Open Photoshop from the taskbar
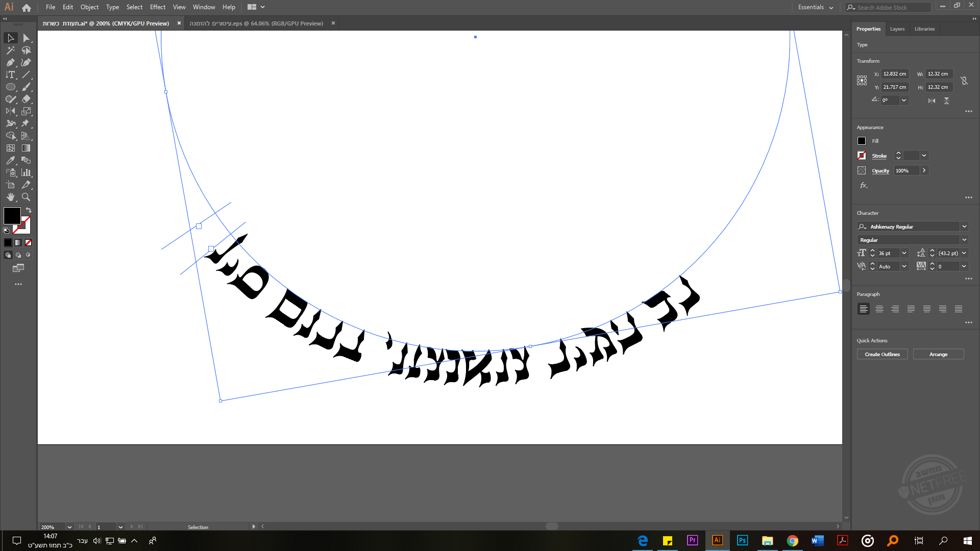This screenshot has width=980, height=551. tap(743, 540)
